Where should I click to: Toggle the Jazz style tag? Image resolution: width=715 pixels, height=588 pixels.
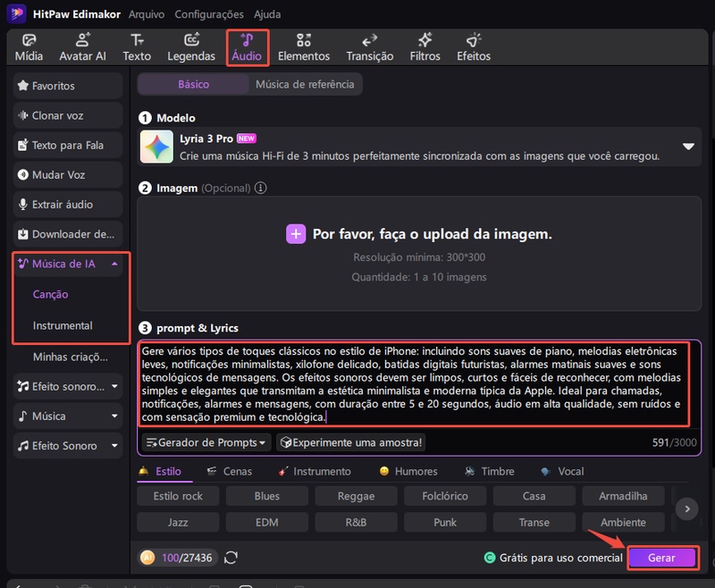178,523
